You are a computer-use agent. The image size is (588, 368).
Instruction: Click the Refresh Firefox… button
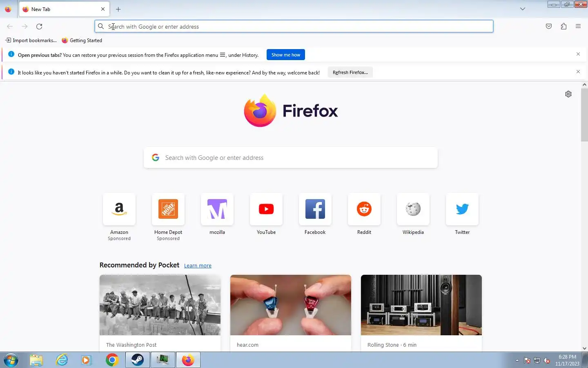pos(350,72)
